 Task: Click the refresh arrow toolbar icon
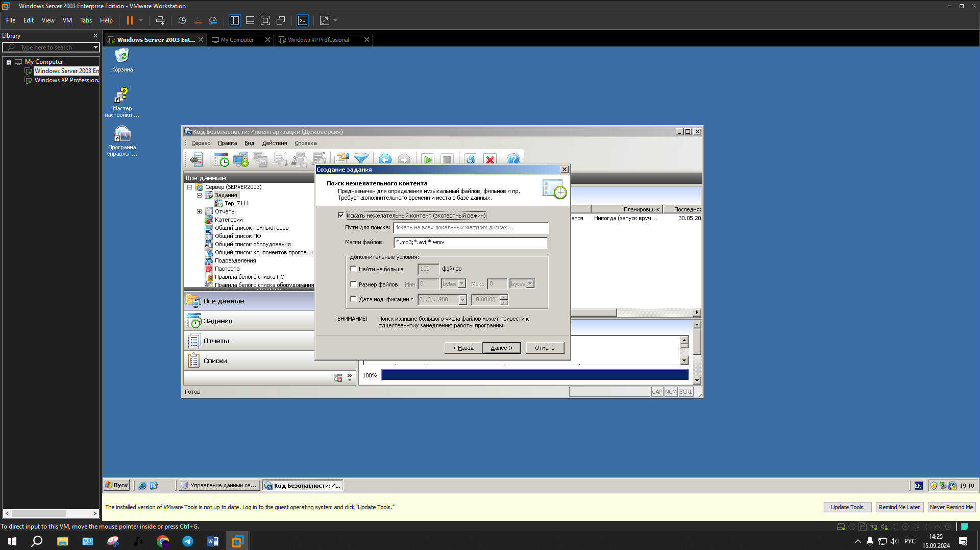(x=471, y=160)
